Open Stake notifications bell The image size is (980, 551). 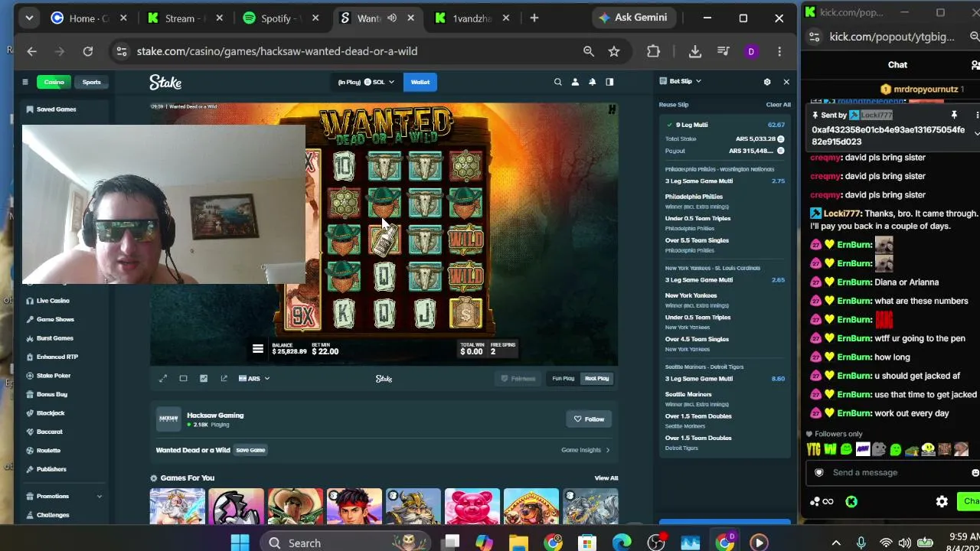pos(592,82)
